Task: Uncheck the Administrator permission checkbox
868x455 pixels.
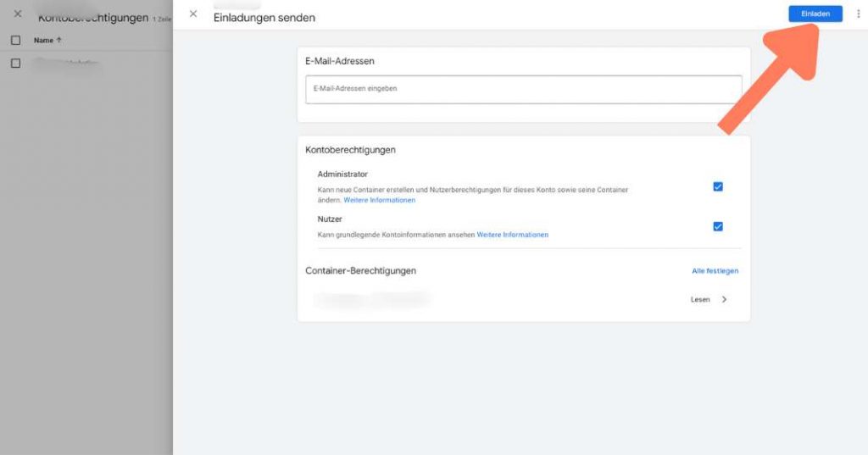Action: [718, 186]
